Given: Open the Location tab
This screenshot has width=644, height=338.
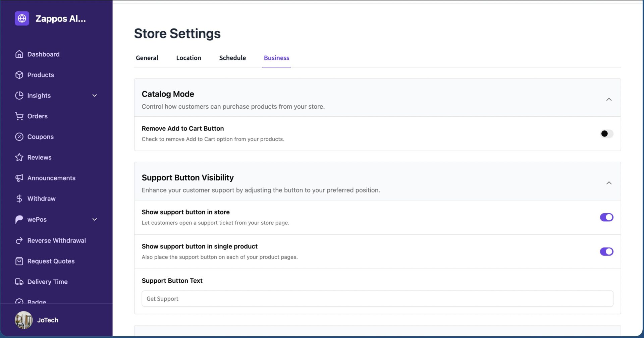Looking at the screenshot, I should coord(189,58).
